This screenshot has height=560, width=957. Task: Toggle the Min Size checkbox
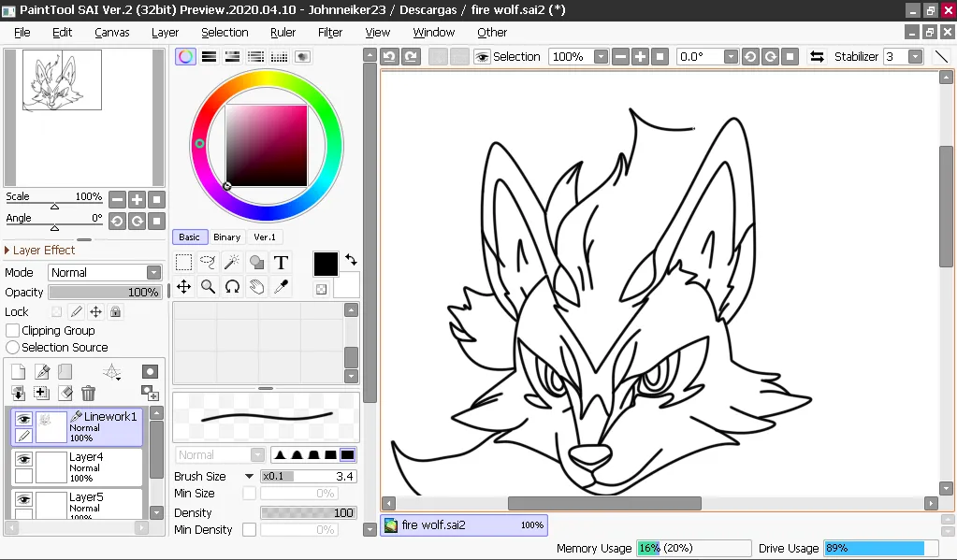coord(249,493)
